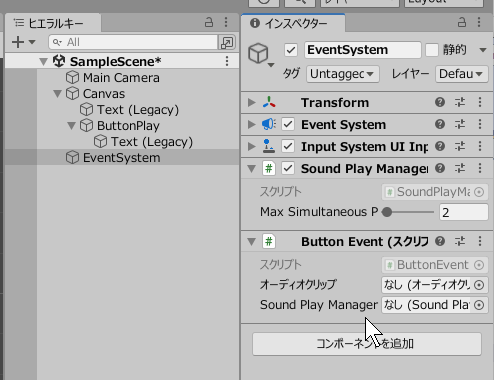Open Event System help reference
The image size is (494, 380).
click(x=440, y=124)
